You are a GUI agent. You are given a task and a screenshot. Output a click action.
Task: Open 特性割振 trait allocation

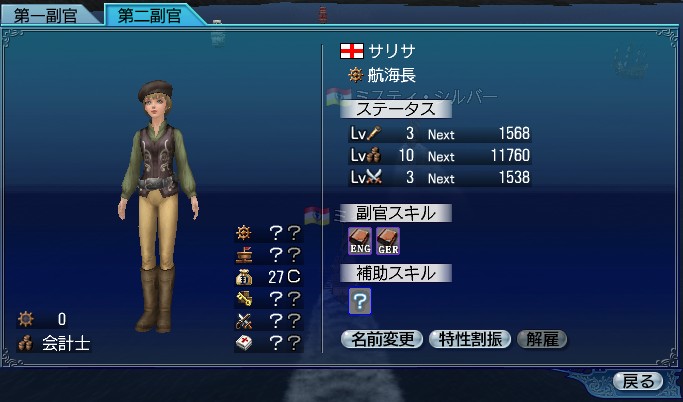tap(470, 339)
